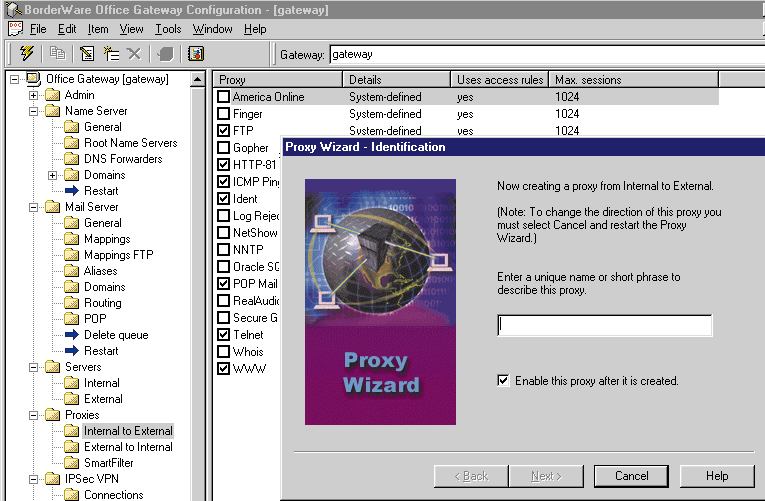Uncheck the FTP proxy checkbox
This screenshot has width=765, height=501.
click(x=223, y=131)
